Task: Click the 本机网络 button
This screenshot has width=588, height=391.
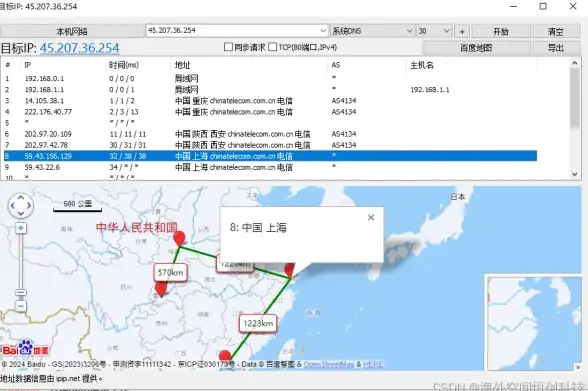Action: pos(72,31)
